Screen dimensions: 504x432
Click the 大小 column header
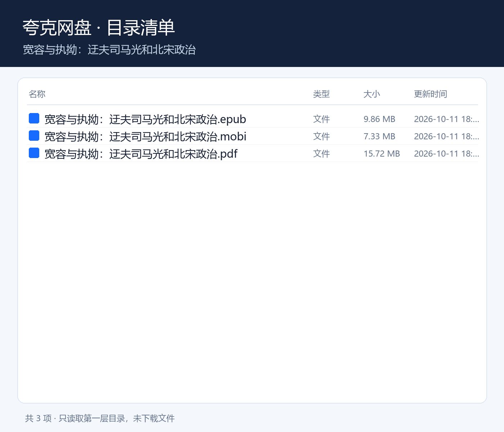click(372, 94)
